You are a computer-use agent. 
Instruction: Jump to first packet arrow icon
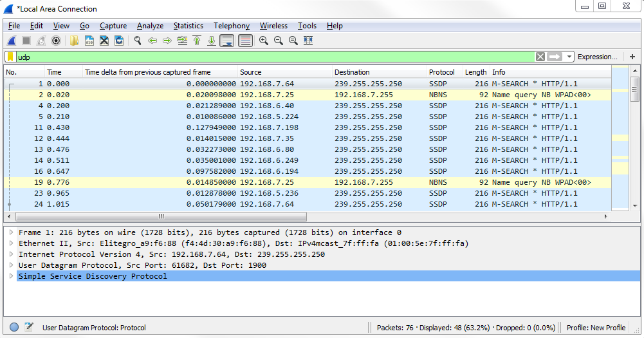pos(197,41)
